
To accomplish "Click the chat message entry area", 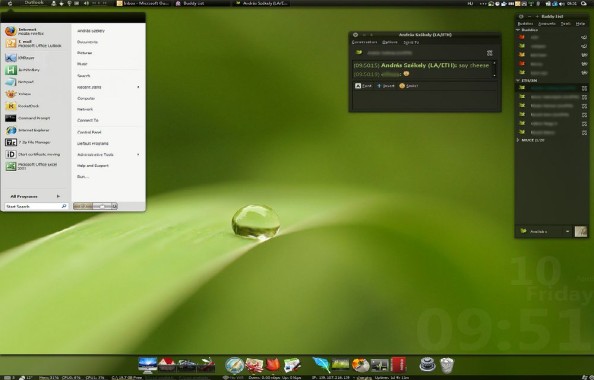I will click(x=425, y=100).
